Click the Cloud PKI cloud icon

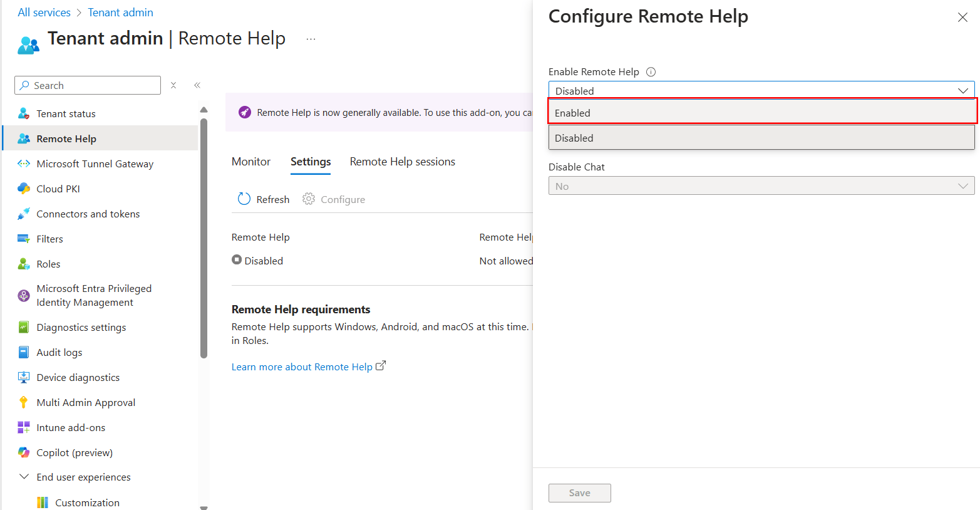[x=24, y=189]
